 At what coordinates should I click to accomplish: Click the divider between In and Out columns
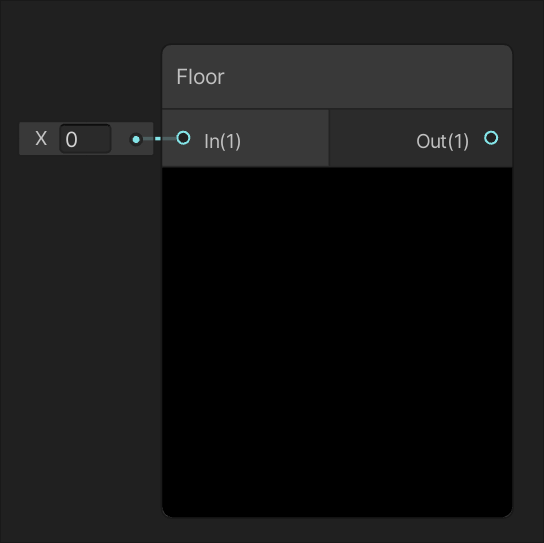point(329,138)
